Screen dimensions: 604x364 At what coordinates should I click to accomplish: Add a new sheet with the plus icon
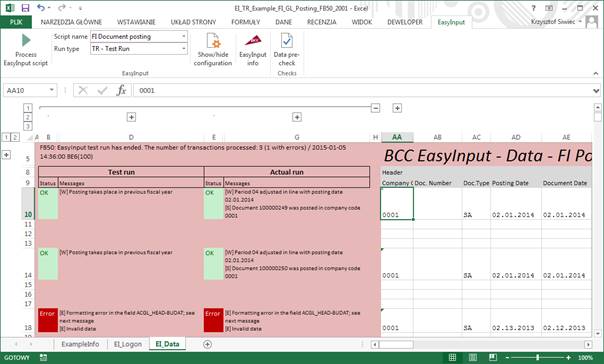pyautogui.click(x=207, y=344)
